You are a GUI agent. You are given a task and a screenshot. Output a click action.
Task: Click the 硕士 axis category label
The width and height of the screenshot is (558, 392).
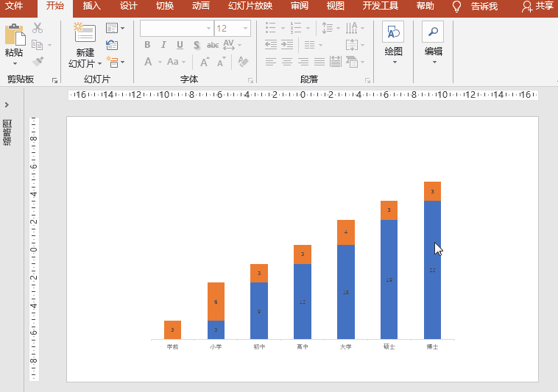[389, 346]
